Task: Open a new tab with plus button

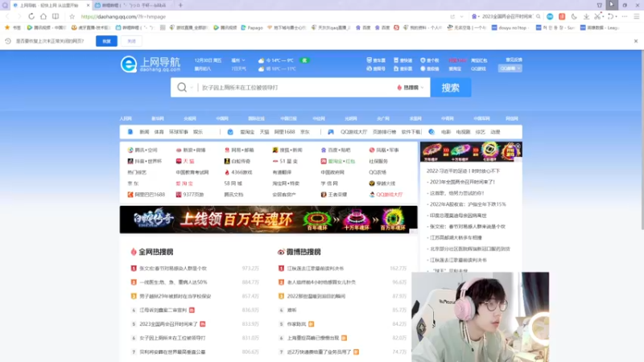Action: click(180, 6)
